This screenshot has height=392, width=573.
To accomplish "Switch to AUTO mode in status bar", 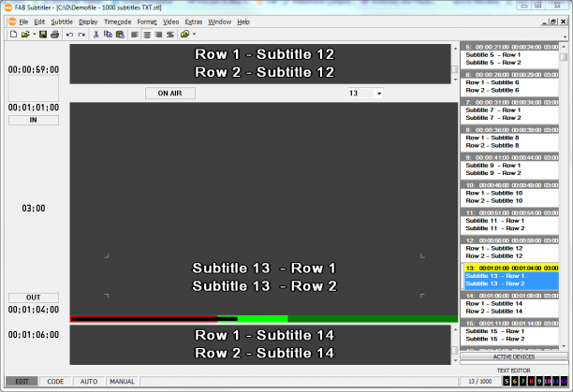I will [89, 382].
